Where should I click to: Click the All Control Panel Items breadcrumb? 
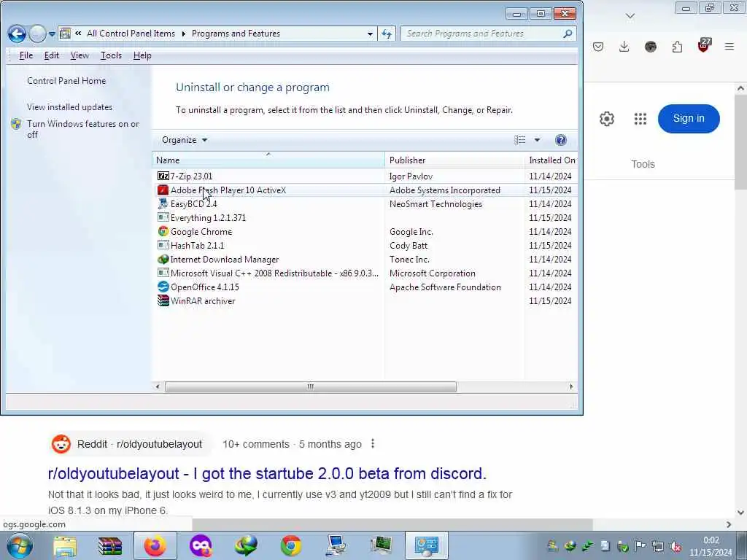pos(131,34)
